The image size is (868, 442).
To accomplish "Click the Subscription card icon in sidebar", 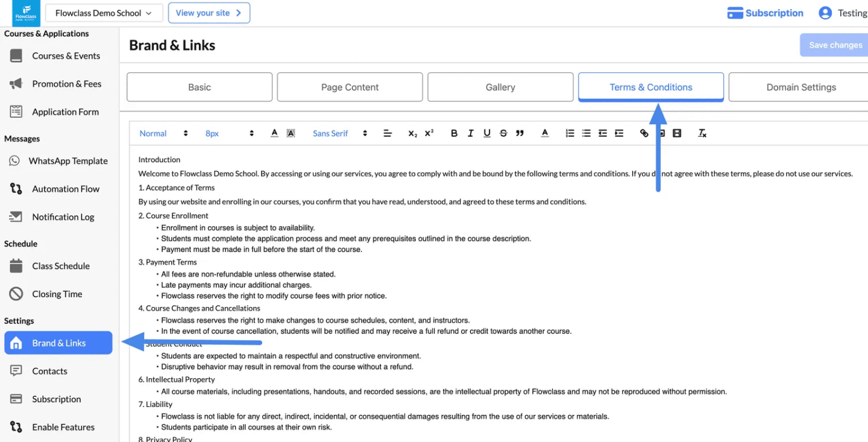I will coord(16,399).
